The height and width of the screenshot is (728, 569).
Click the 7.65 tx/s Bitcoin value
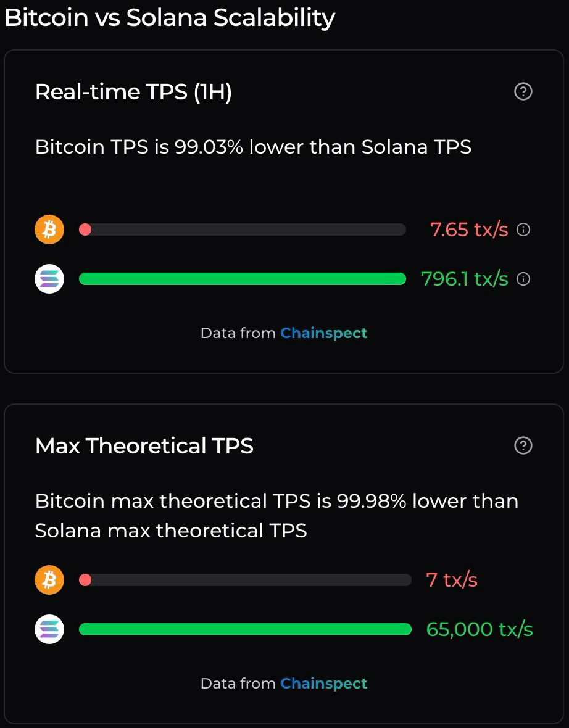tap(469, 230)
